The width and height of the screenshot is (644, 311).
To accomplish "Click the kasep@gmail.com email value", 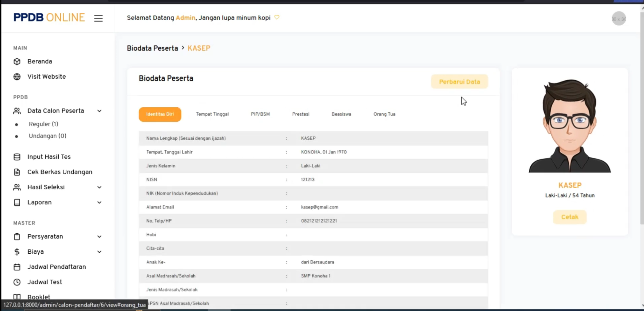I will coord(319,207).
